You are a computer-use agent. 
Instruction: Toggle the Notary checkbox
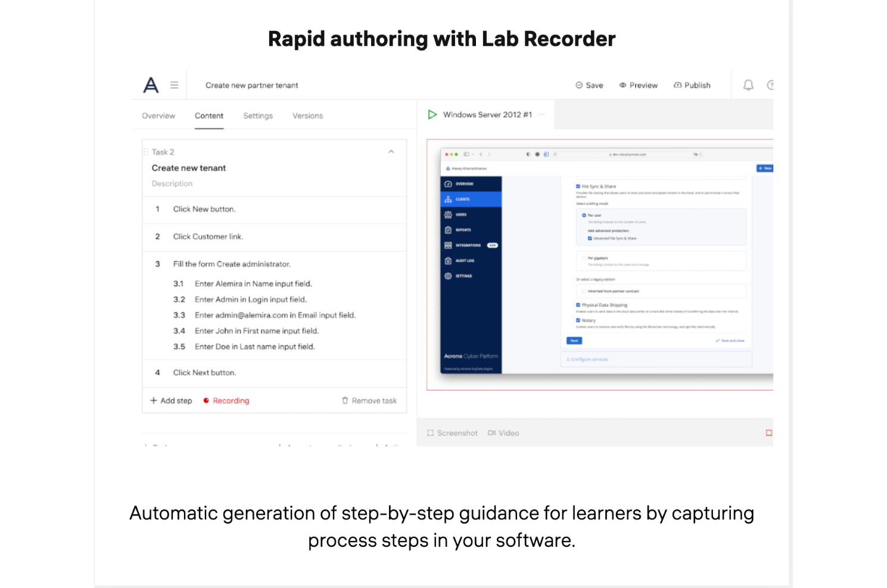coord(578,321)
